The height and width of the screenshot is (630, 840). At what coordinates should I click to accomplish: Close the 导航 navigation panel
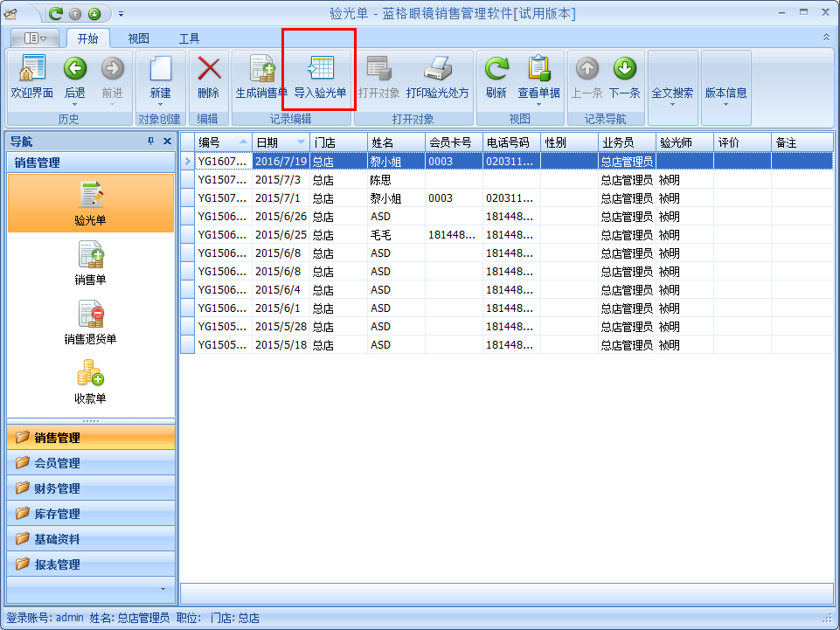167,142
